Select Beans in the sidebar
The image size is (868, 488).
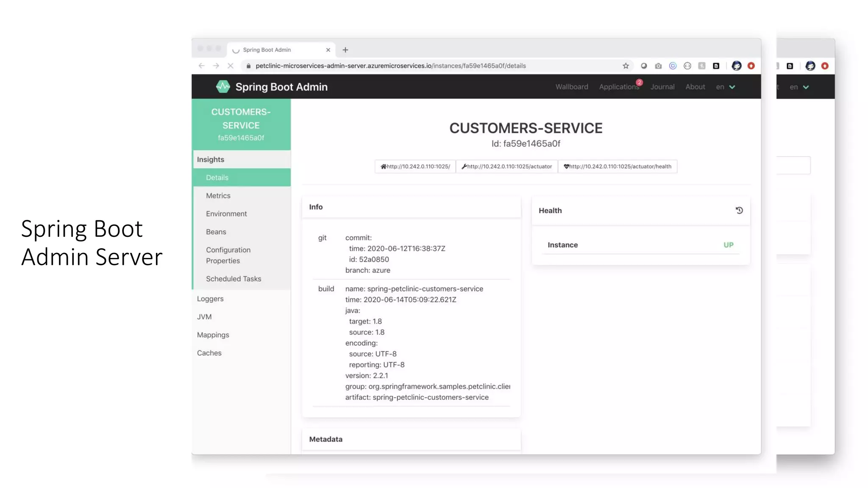(242, 232)
